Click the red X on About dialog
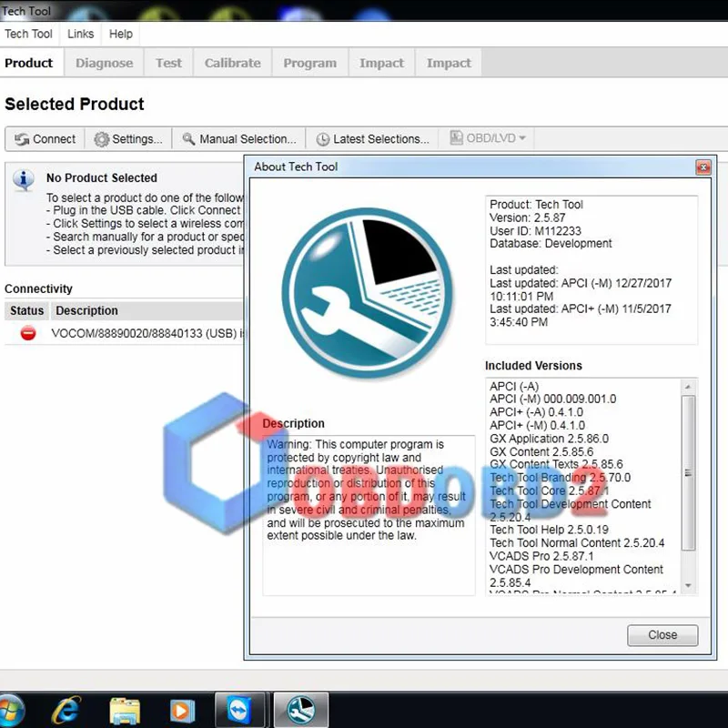This screenshot has width=728, height=728. pyautogui.click(x=703, y=167)
